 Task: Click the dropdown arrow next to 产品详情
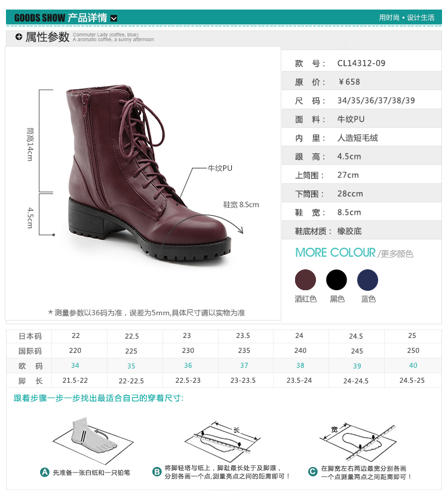113,18
